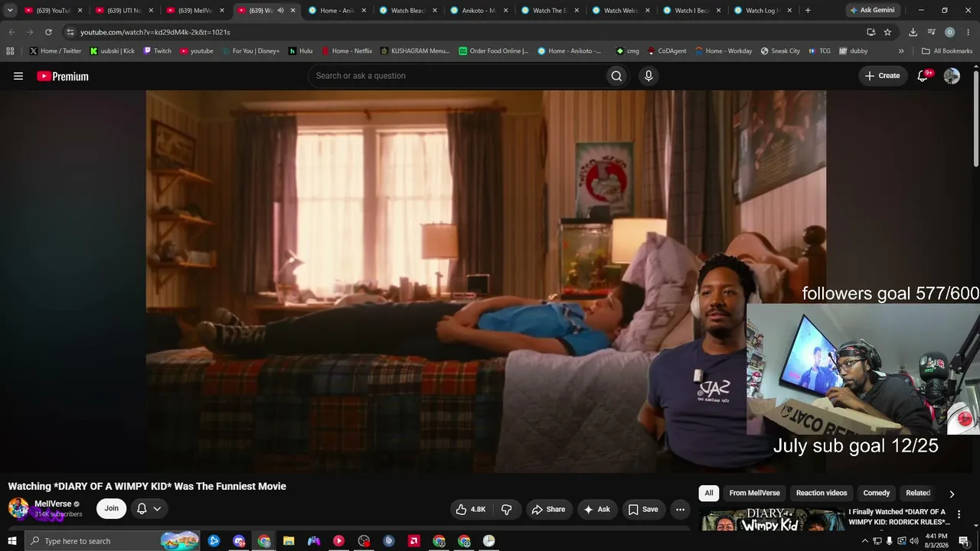980x551 pixels.
Task: Open the Home / Twitter bookmark
Action: click(55, 51)
